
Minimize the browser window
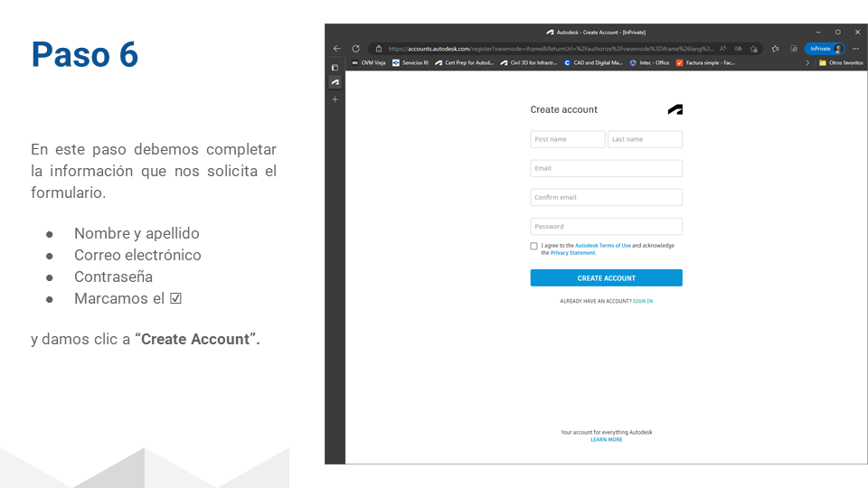[818, 33]
